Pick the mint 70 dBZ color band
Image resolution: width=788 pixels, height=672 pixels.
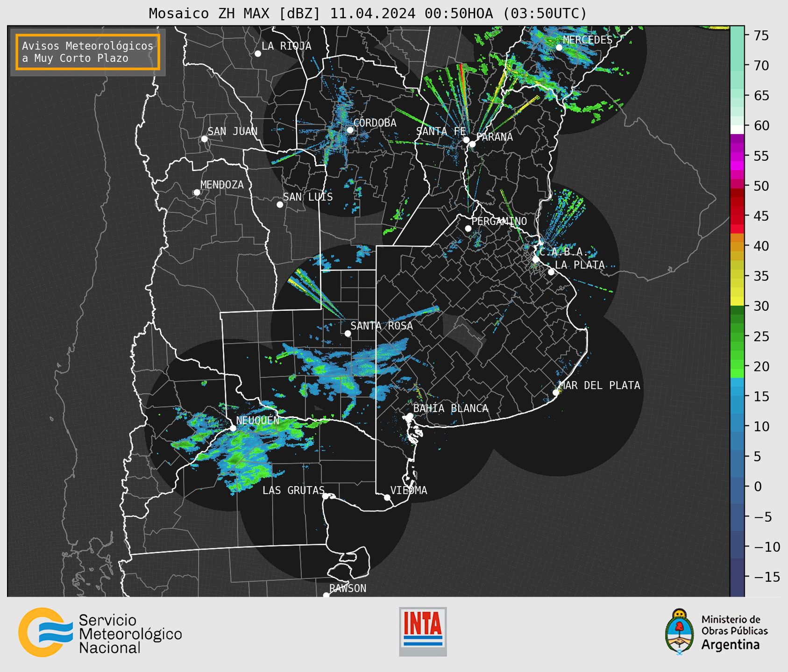(737, 65)
